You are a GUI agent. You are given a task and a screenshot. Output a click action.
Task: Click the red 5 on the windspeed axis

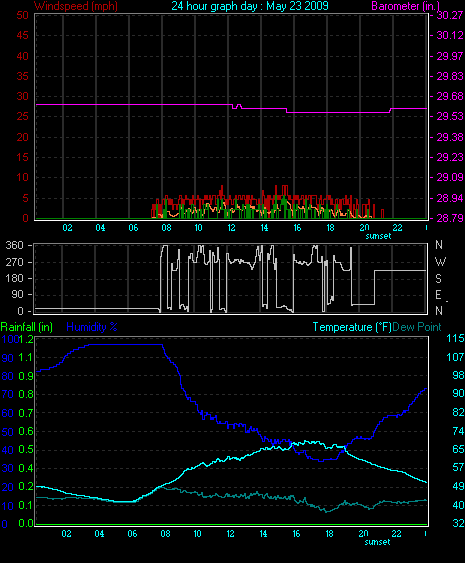coord(25,198)
